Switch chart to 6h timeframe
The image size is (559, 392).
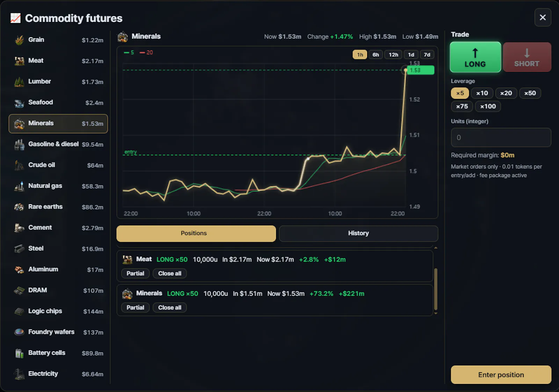[376, 55]
